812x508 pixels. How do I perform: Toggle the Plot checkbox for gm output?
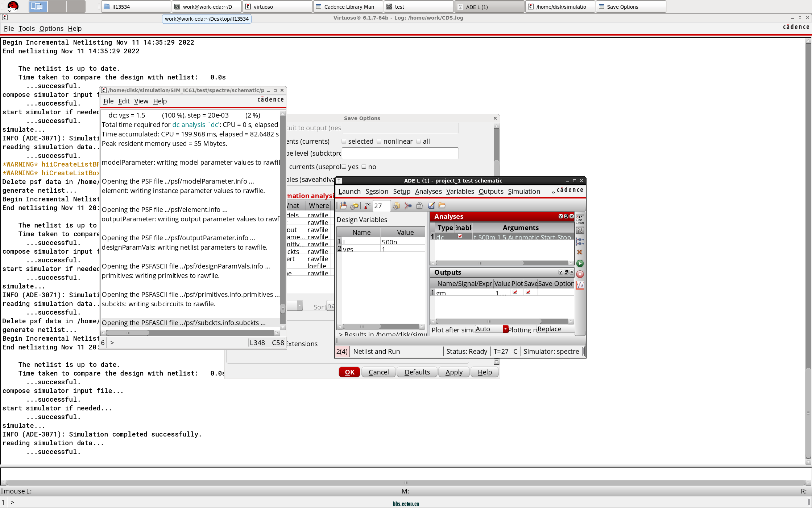(x=515, y=292)
